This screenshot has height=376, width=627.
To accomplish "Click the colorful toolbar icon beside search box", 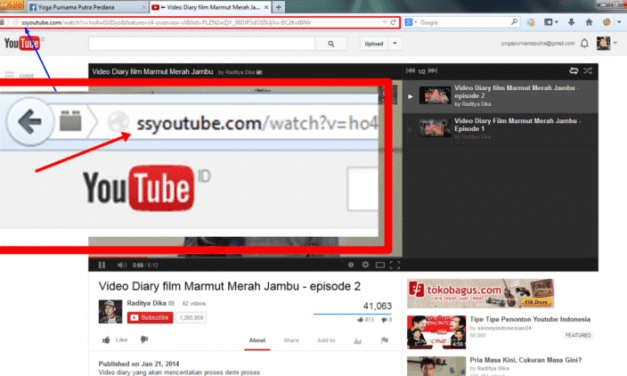I will coord(531,22).
